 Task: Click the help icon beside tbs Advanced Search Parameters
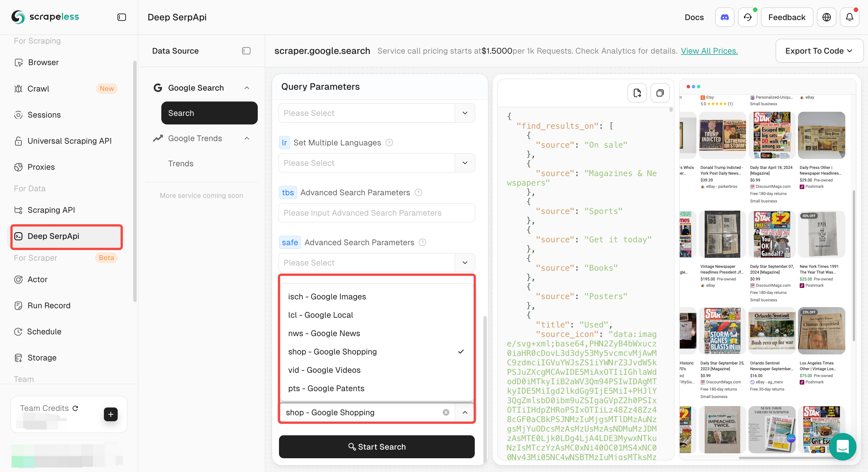click(x=418, y=193)
